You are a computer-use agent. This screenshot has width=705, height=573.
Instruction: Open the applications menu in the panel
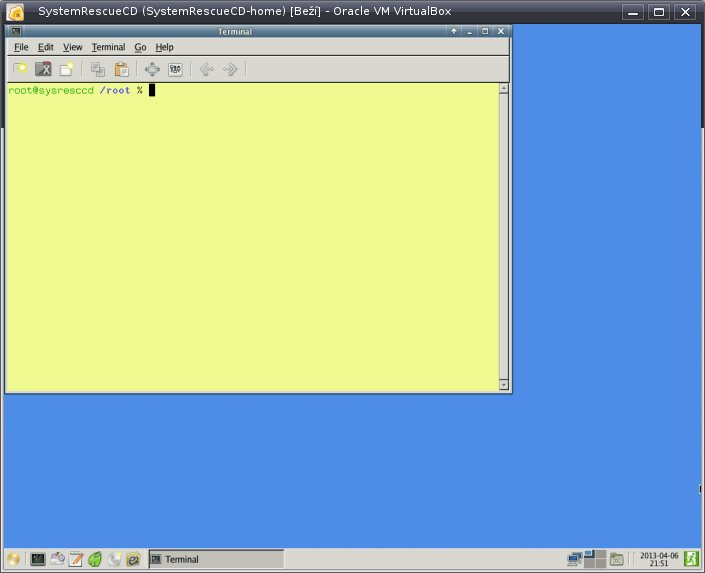13,559
